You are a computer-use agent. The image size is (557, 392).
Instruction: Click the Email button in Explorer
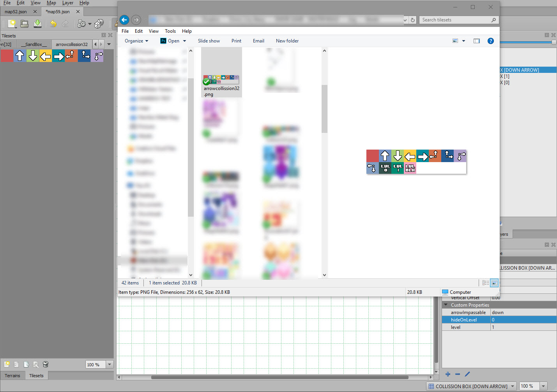tap(258, 41)
